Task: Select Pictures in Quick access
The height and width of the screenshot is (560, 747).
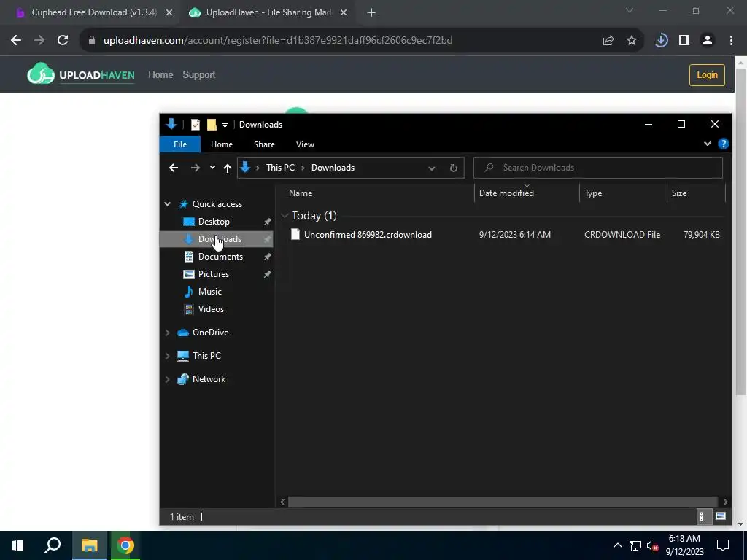Action: (214, 274)
